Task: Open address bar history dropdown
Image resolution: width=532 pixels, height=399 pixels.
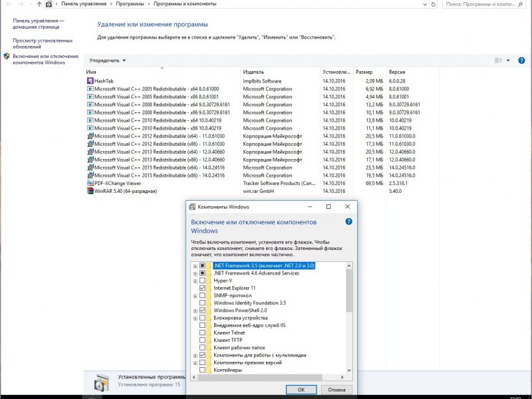Action: (x=425, y=4)
